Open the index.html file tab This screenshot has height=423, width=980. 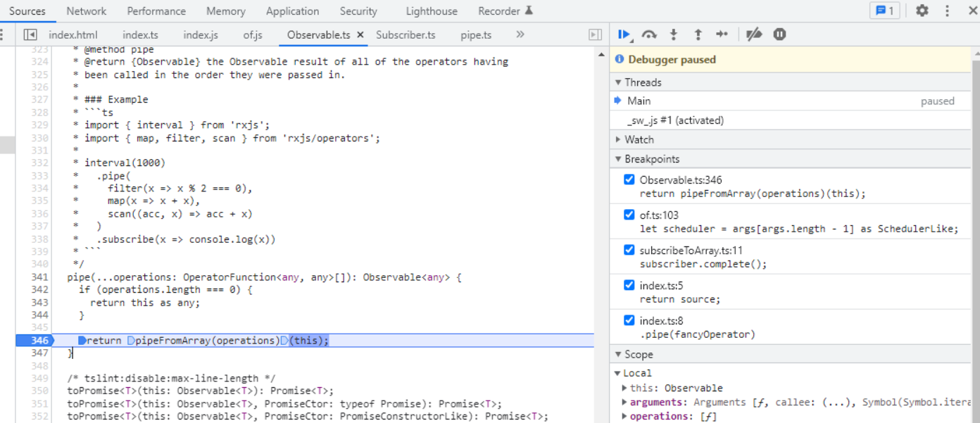(73, 34)
